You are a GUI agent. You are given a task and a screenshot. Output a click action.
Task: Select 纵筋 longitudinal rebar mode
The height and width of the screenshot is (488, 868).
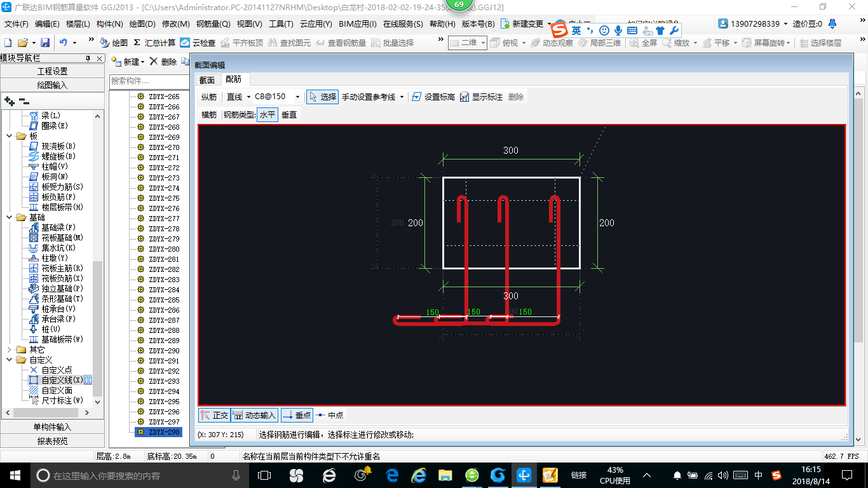[x=209, y=97]
